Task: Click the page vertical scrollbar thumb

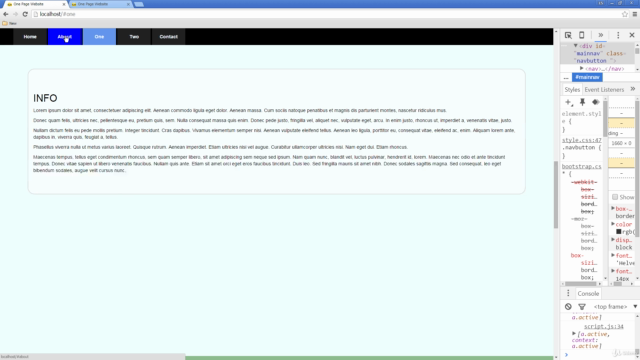Action: point(556,195)
